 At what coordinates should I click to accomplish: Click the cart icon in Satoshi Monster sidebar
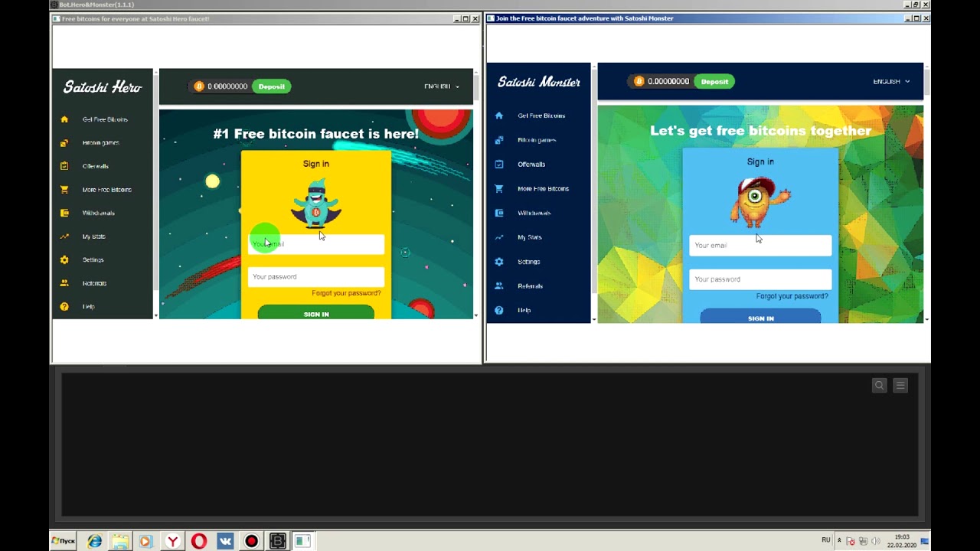499,188
